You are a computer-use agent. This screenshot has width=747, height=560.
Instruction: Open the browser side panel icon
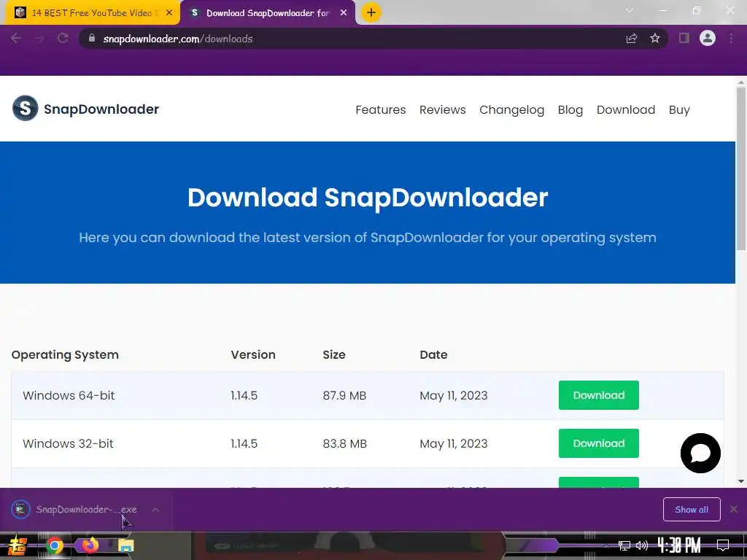click(x=684, y=38)
